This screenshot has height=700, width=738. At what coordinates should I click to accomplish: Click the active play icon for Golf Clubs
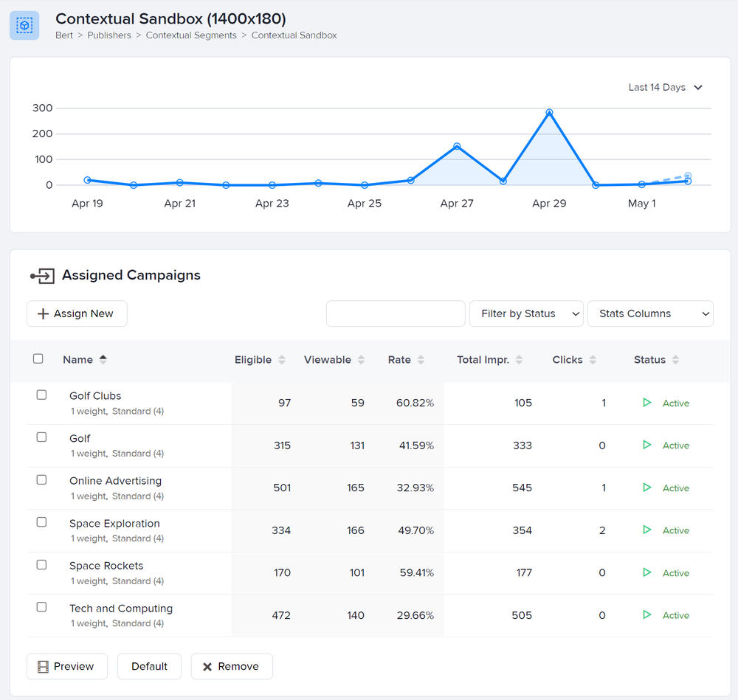(x=647, y=403)
